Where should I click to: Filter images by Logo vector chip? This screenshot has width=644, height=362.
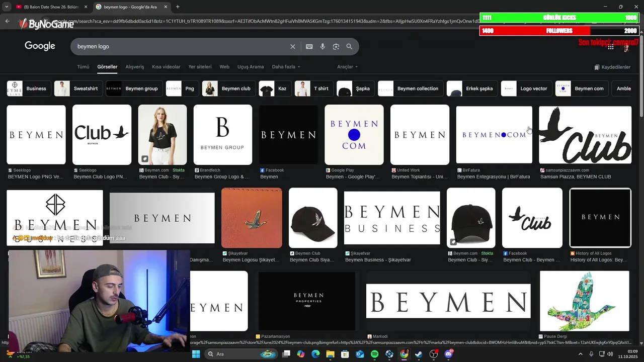click(x=527, y=88)
